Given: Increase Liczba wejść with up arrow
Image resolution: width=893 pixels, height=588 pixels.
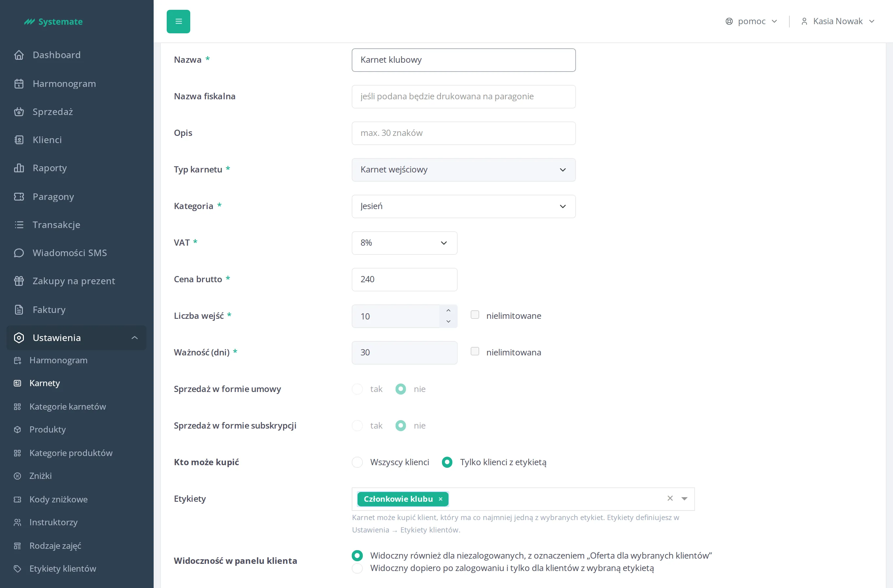Looking at the screenshot, I should click(x=448, y=311).
